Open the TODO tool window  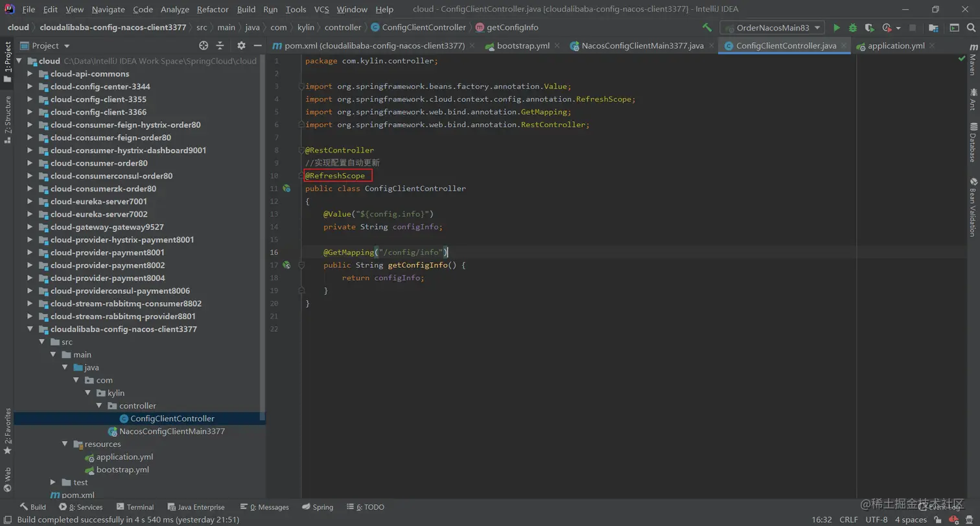pos(366,507)
